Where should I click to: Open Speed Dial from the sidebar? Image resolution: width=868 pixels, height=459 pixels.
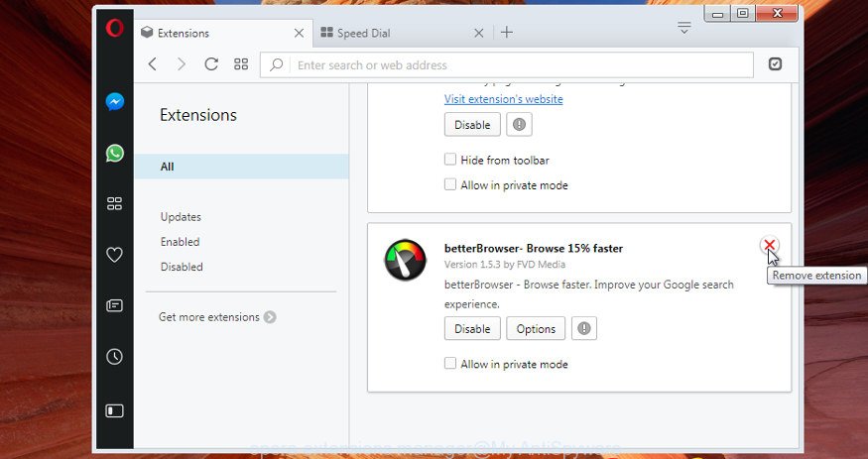click(115, 203)
